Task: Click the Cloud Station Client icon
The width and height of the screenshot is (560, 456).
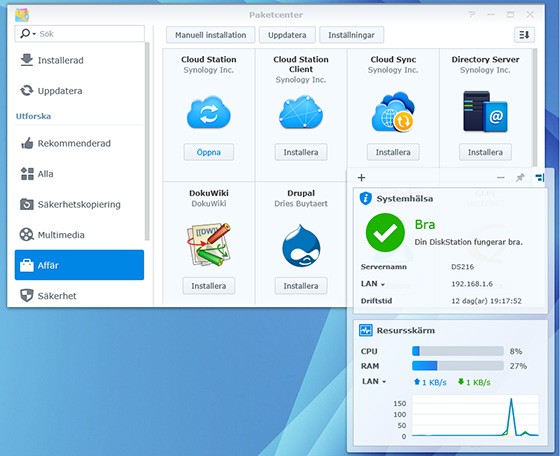Action: (301, 112)
